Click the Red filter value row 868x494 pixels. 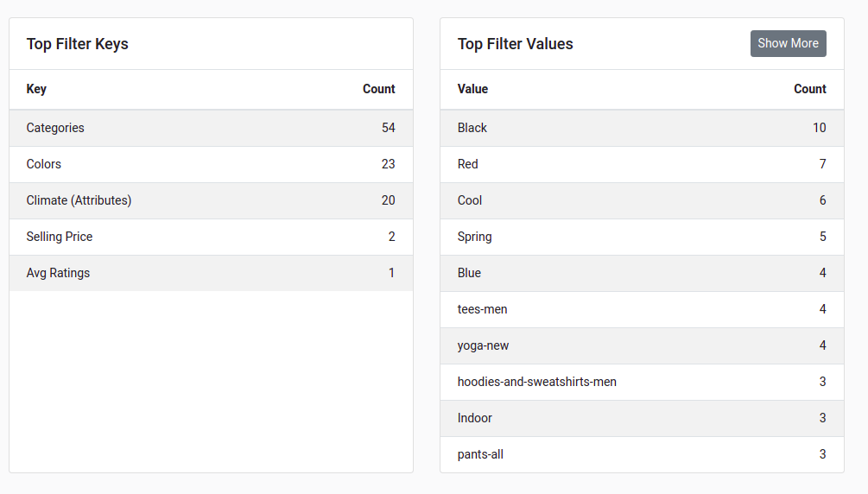pos(642,164)
